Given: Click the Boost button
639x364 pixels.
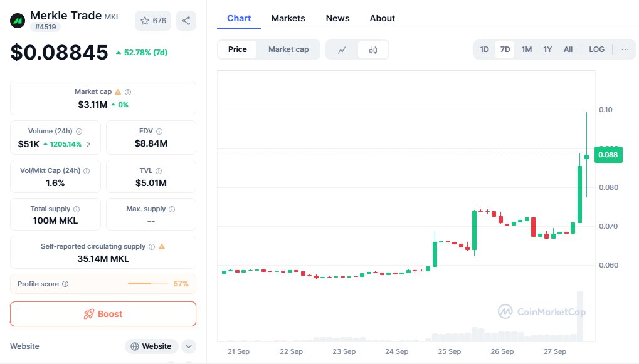Looking at the screenshot, I should 103,314.
